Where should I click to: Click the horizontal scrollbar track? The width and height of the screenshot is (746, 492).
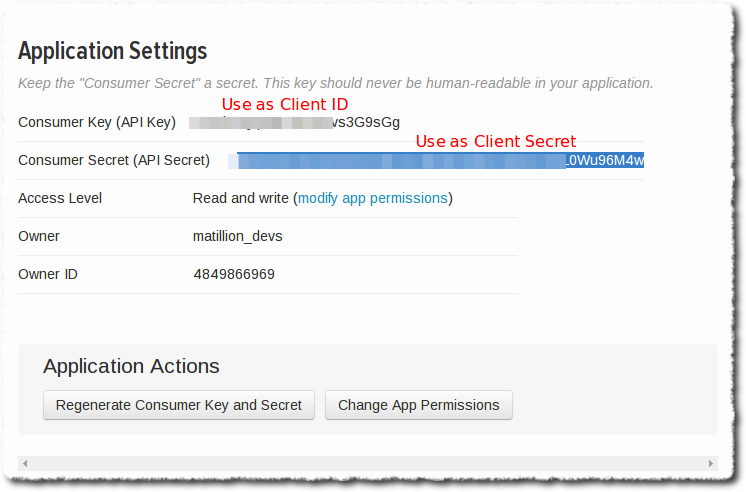368,463
